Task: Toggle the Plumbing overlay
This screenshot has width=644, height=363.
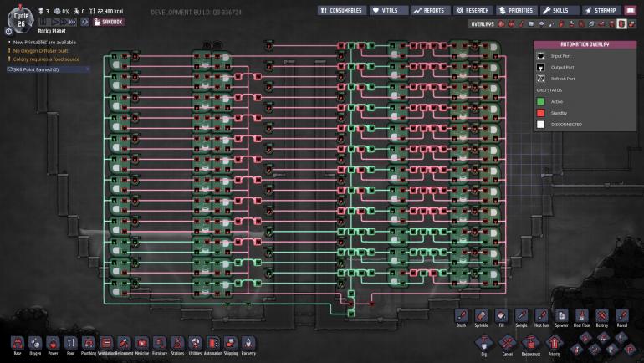Action: [552, 23]
